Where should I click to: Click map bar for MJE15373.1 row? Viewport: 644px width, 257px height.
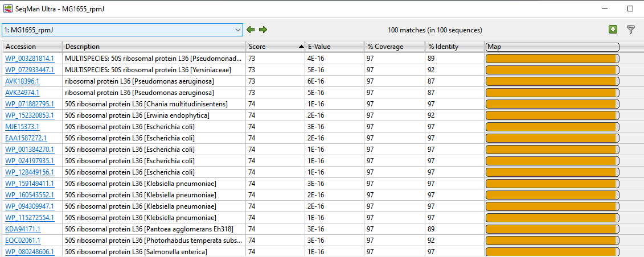point(552,126)
